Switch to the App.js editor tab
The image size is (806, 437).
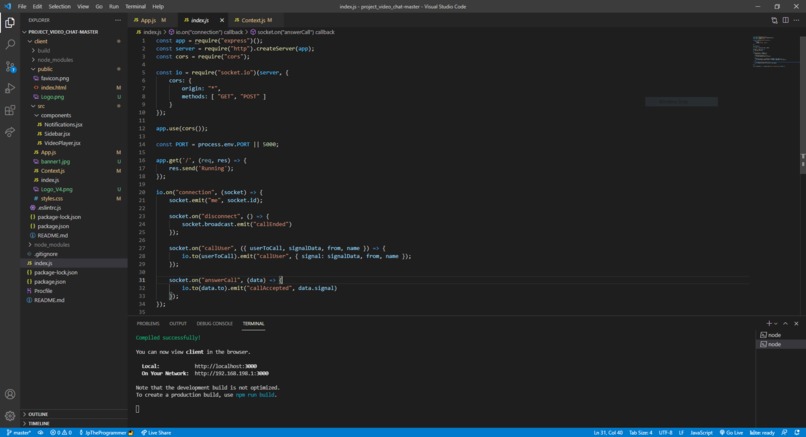151,20
